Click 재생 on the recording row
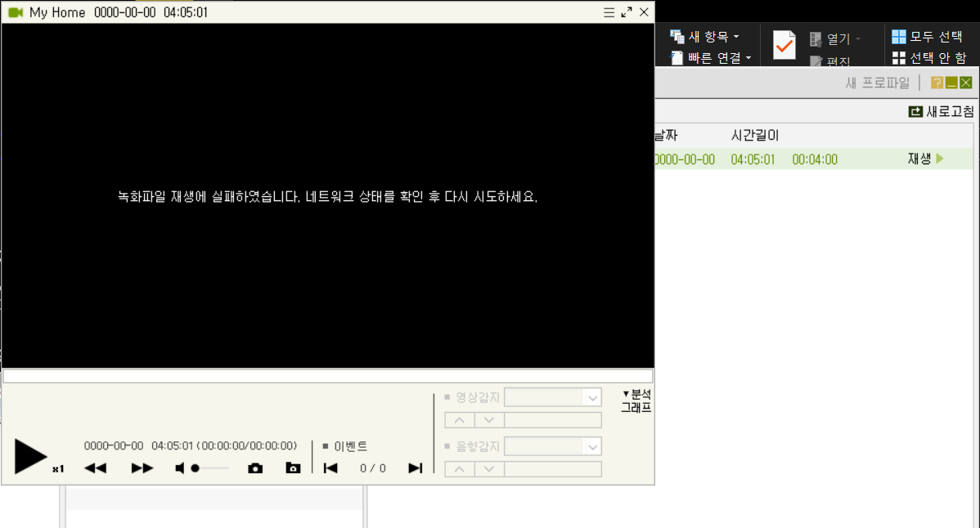This screenshot has width=980, height=528. click(x=926, y=159)
